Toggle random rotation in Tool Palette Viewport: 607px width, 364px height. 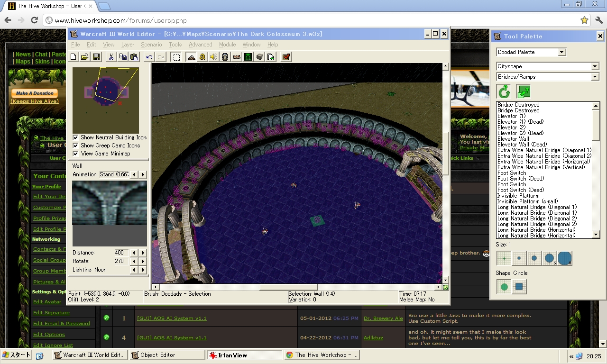tap(504, 91)
